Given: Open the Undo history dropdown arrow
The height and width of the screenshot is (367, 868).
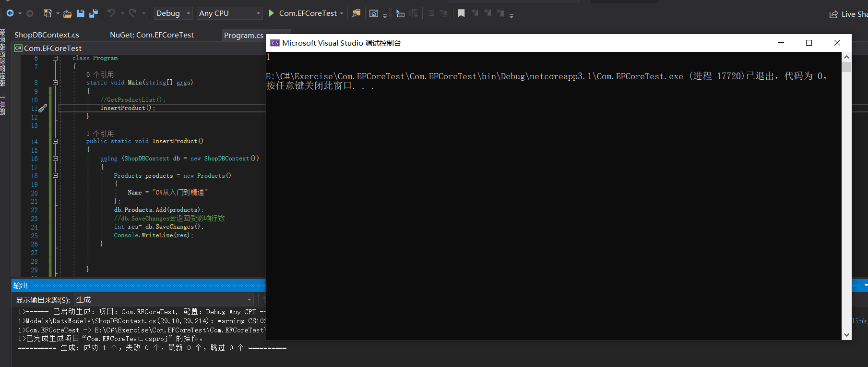Looking at the screenshot, I should coord(122,13).
